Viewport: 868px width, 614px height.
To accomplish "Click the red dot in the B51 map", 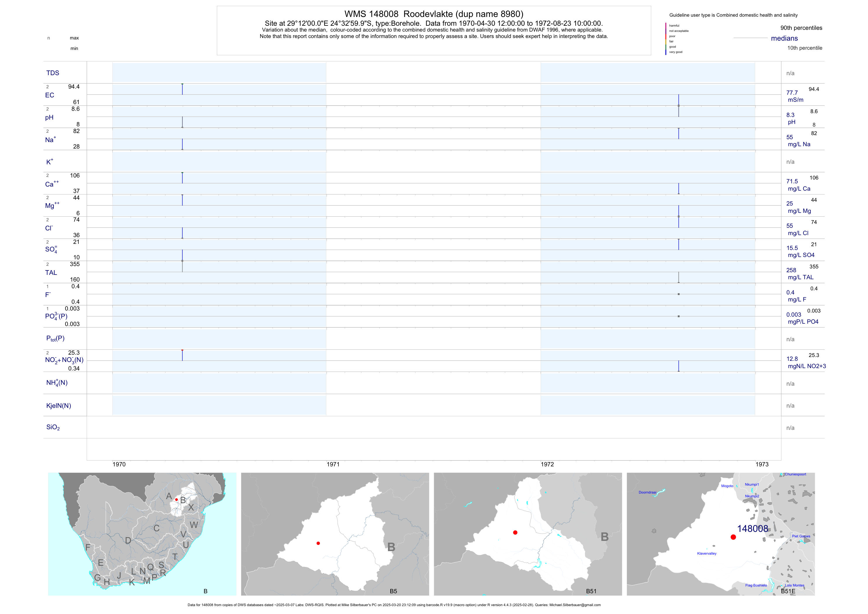I will (x=515, y=532).
